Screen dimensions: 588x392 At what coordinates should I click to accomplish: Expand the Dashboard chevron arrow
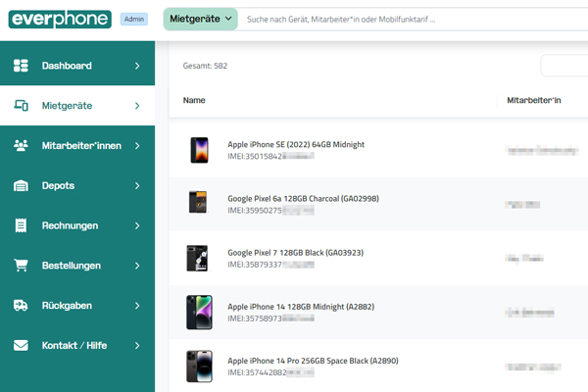(x=137, y=66)
